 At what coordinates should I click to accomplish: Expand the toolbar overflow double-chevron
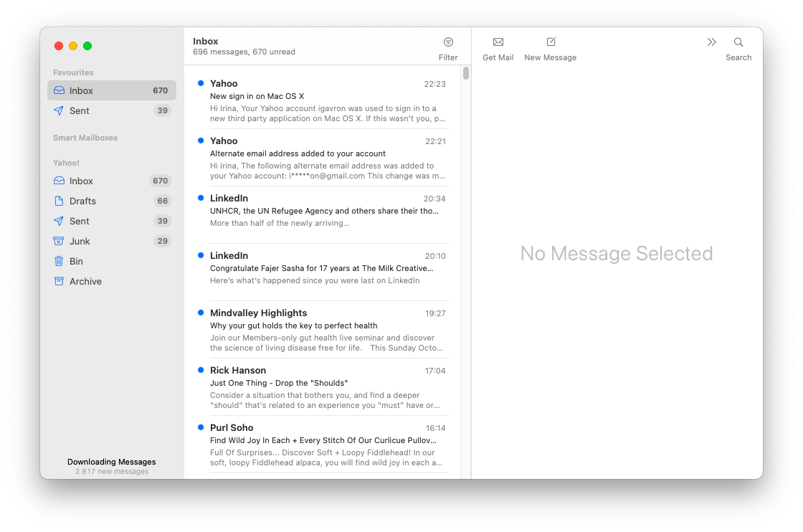tap(711, 42)
